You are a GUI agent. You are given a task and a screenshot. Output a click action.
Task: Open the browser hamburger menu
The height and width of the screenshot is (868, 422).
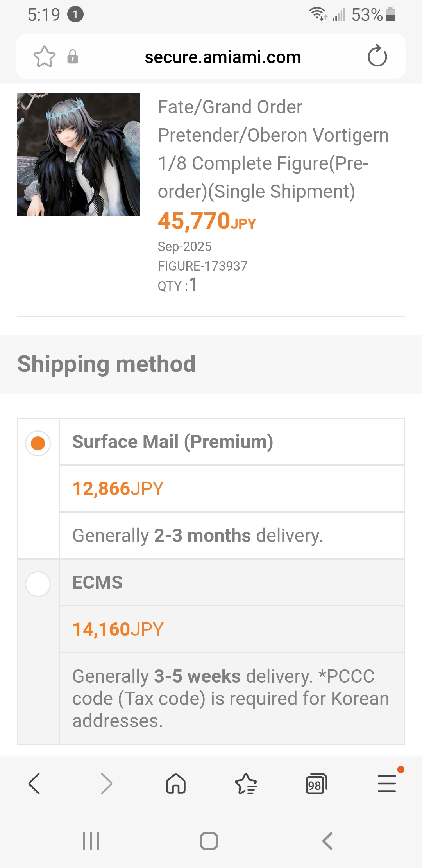pyautogui.click(x=387, y=784)
